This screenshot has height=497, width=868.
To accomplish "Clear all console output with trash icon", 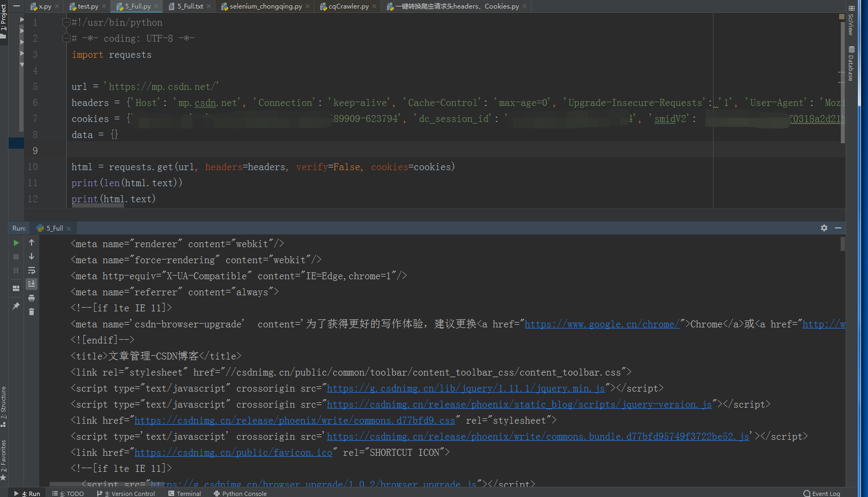I will 32,312.
